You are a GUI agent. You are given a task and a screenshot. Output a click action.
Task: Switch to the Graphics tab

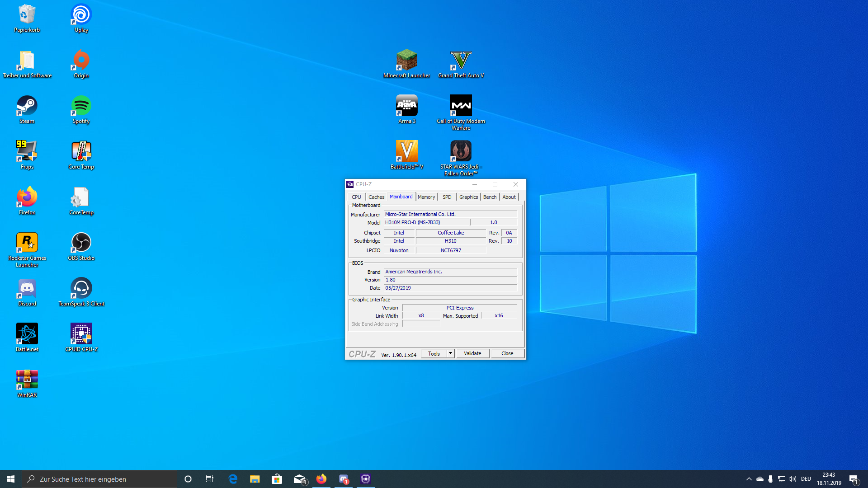tap(468, 197)
